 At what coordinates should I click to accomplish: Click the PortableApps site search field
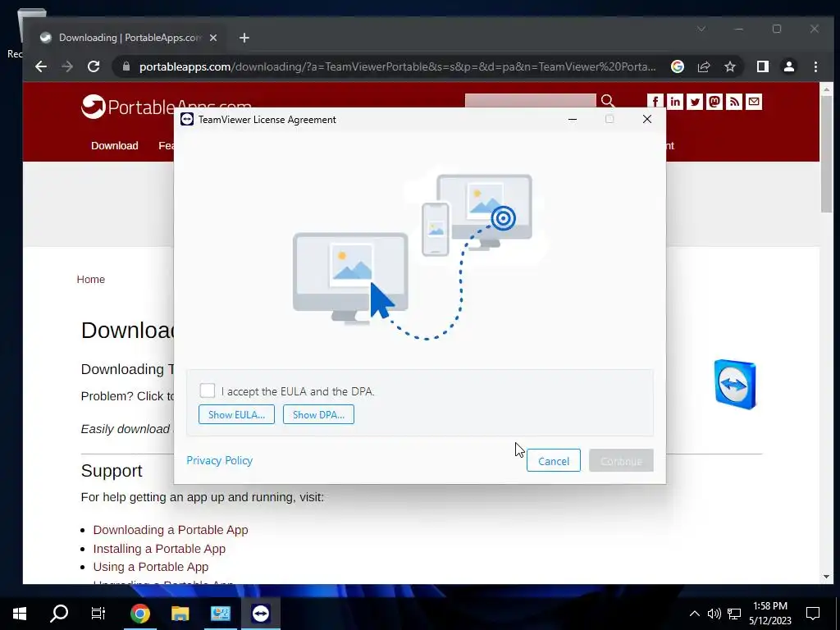tap(530, 101)
